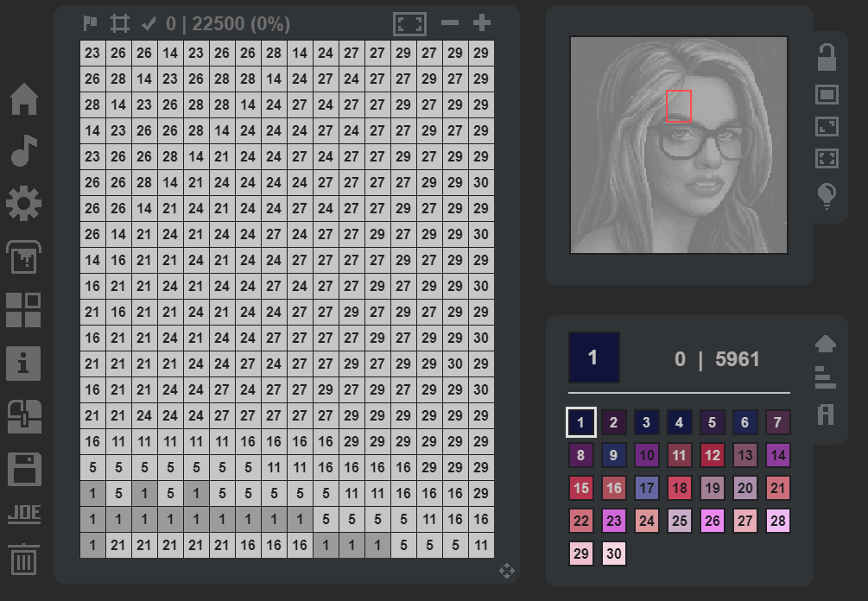This screenshot has width=868, height=601.
Task: Toggle the padlock lock icon
Action: [x=827, y=58]
